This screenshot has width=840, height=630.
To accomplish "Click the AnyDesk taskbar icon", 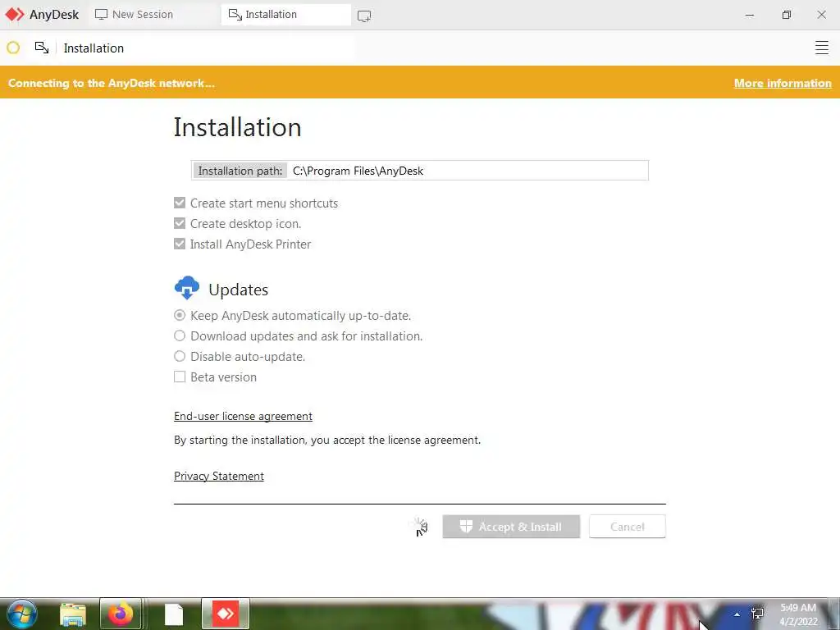I will 226,614.
